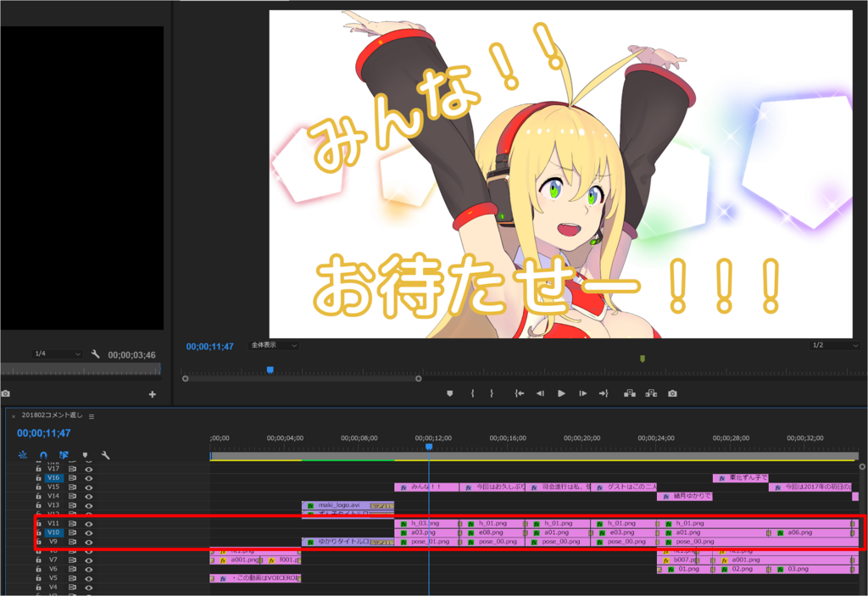Click the timeline timecode 00;00;11;47
The image size is (868, 596).
[x=44, y=433]
